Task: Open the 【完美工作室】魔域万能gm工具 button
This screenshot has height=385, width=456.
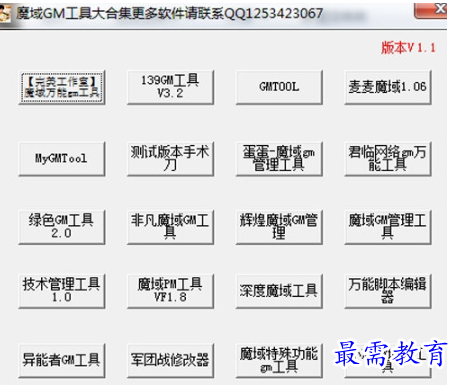Action: (62, 88)
